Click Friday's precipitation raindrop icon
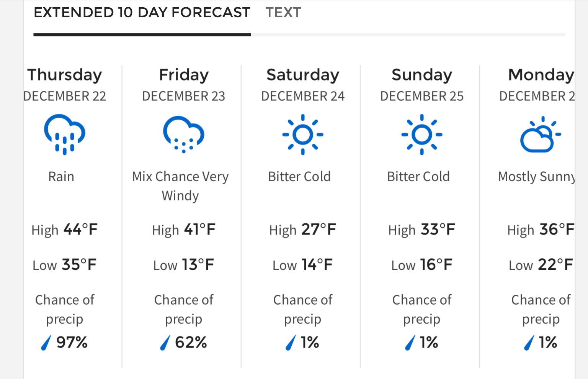 [165, 343]
